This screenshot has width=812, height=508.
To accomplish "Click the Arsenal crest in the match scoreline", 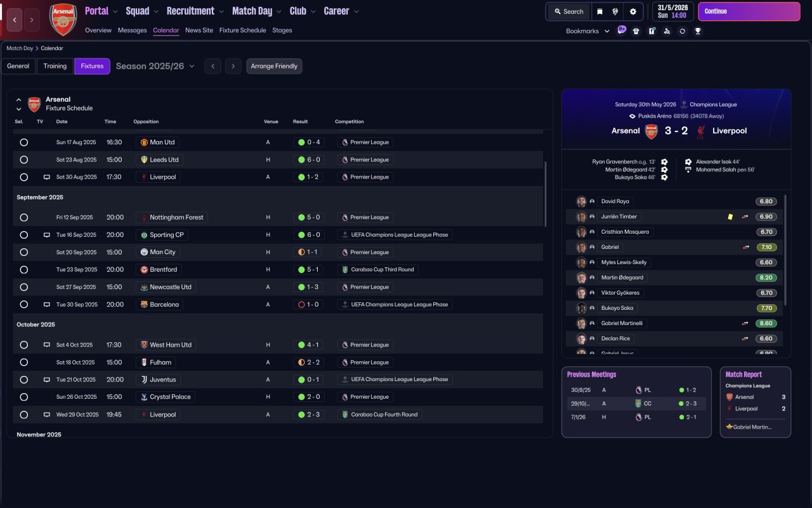I will pos(652,131).
